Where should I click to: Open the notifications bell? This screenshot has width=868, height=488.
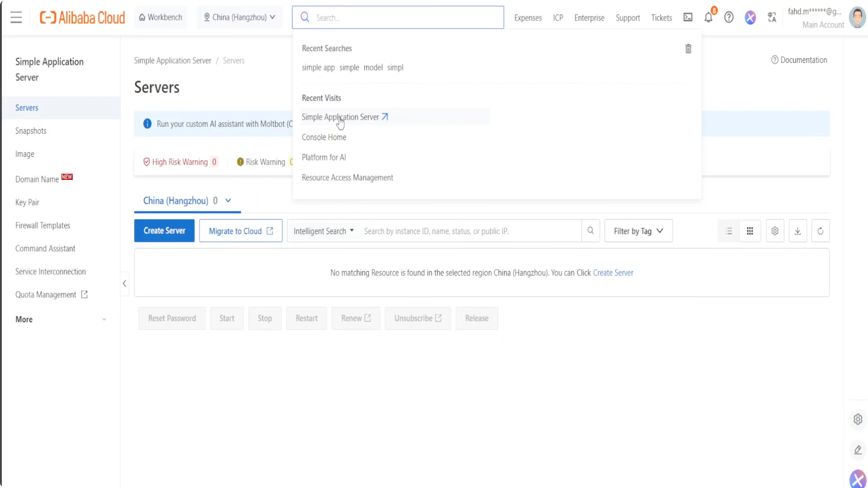(708, 17)
